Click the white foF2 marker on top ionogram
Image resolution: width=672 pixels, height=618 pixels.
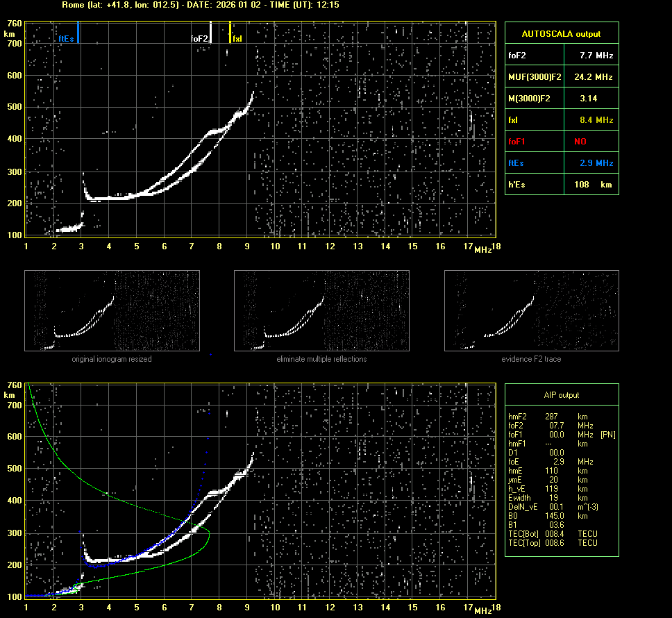coord(210,33)
